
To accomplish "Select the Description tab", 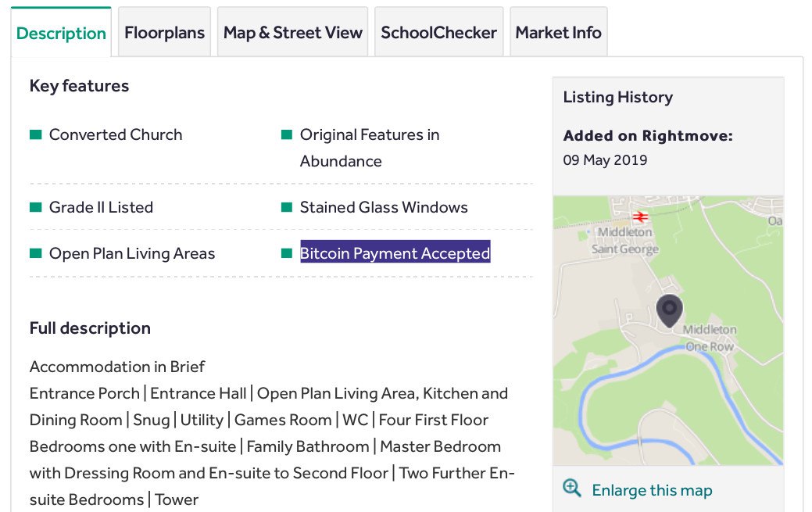I will coord(61,34).
